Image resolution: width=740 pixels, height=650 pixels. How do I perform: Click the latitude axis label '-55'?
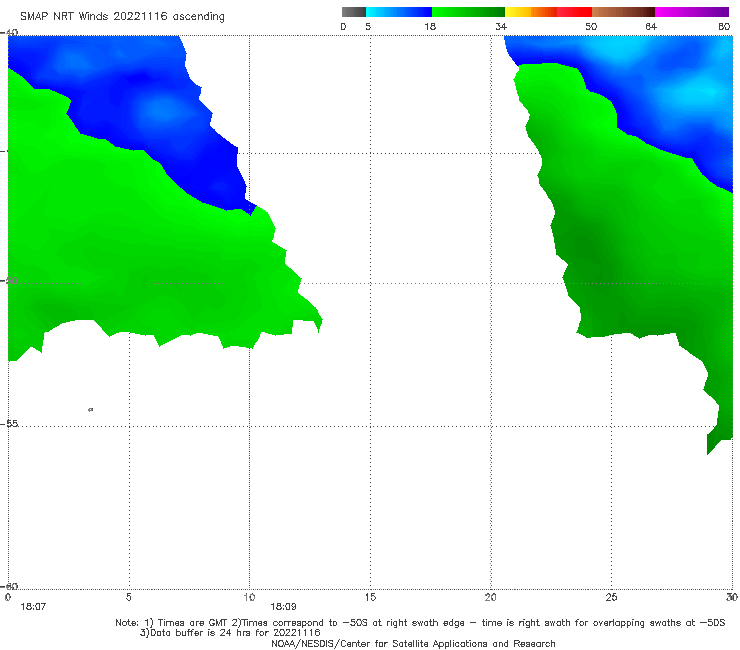pos(9,424)
